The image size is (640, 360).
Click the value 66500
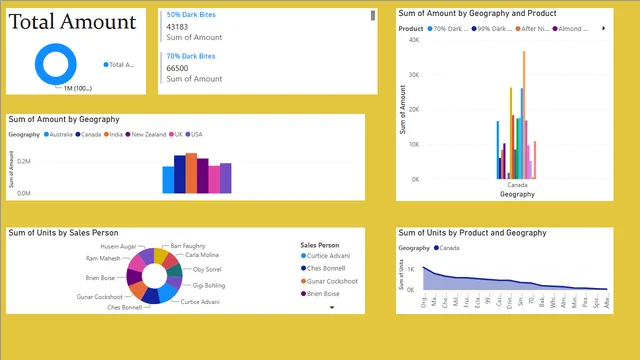(x=177, y=69)
